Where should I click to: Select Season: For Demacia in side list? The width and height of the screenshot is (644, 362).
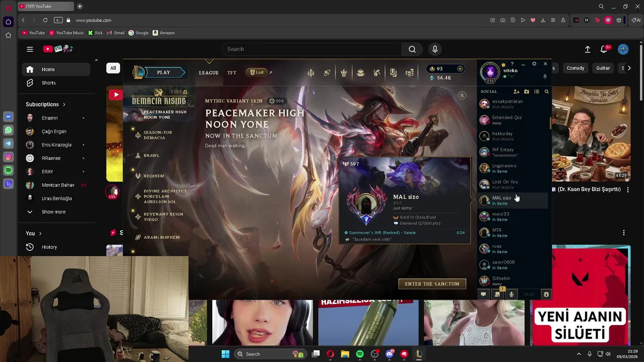pos(158,135)
